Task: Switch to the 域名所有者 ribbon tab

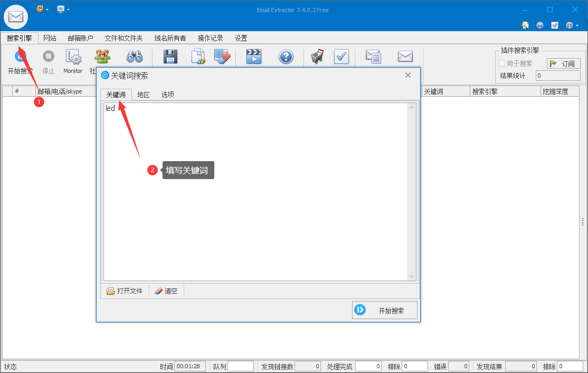Action: tap(170, 38)
